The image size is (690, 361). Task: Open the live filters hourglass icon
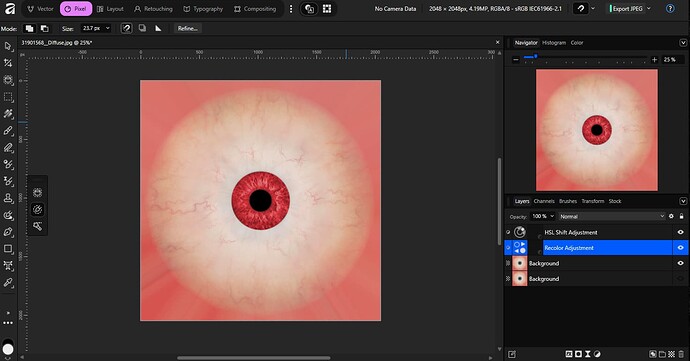pos(587,354)
